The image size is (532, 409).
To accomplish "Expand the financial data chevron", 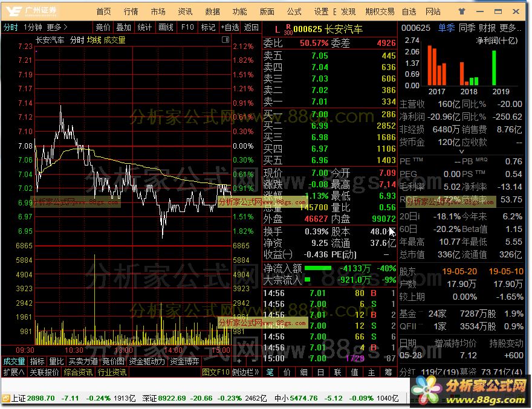I will point(461,152).
